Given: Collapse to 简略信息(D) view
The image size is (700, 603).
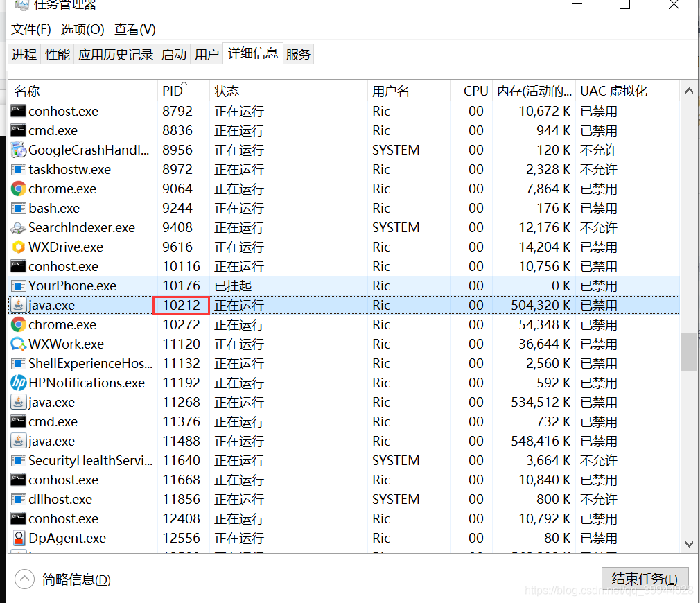Looking at the screenshot, I should click(62, 579).
